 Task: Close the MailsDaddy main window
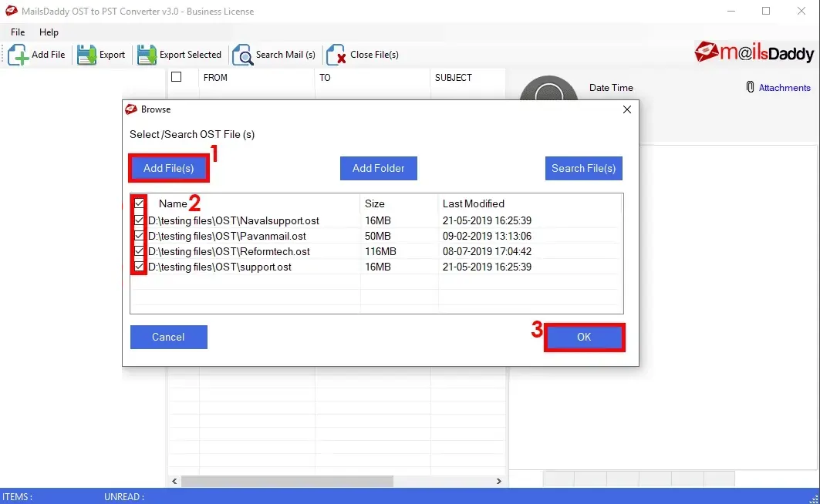801,11
